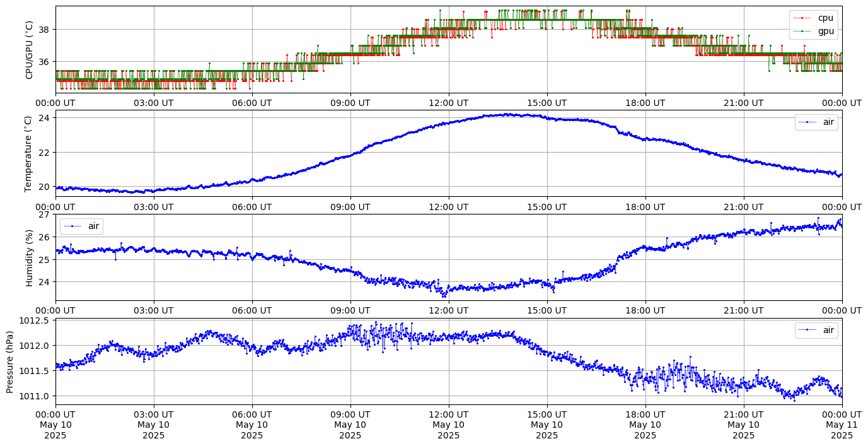Click the 21:00 UT May 10 2025 pressure tick
This screenshot has height=446, width=868.
pos(744,425)
